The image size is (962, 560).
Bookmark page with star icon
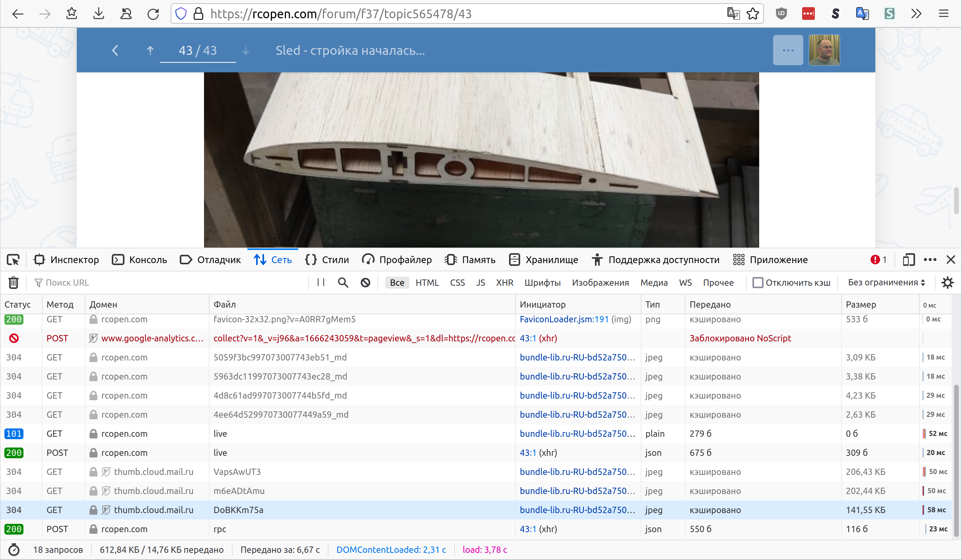[753, 14]
